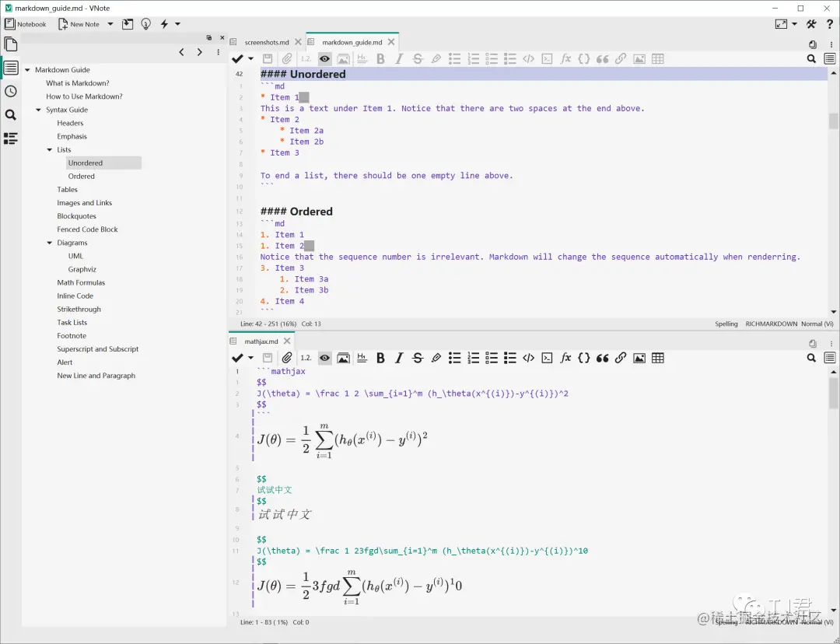
Task: Go back with the outline panel left arrow
Action: 181,52
